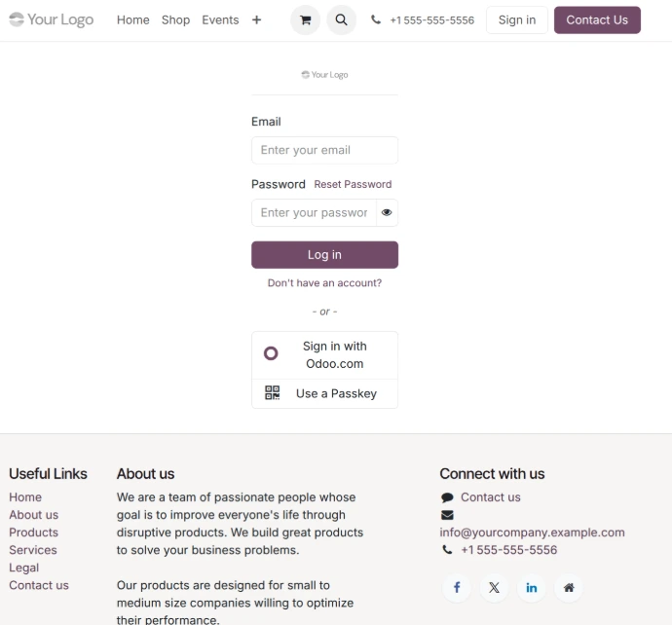This screenshot has height=625, width=672.
Task: Toggle password visibility eye icon
Action: (387, 213)
